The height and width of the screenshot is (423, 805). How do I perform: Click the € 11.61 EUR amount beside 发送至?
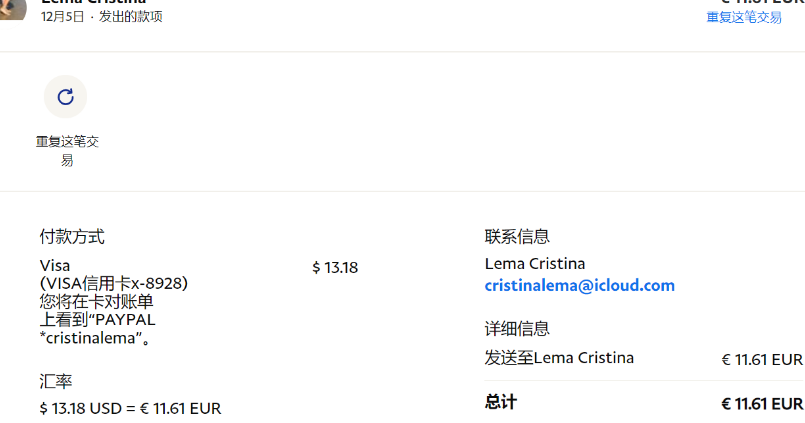pos(762,359)
